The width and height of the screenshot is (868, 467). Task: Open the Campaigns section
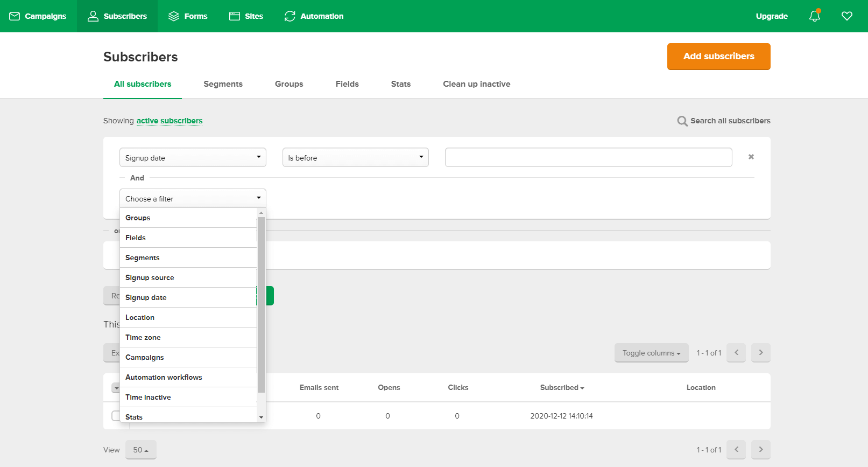38,16
